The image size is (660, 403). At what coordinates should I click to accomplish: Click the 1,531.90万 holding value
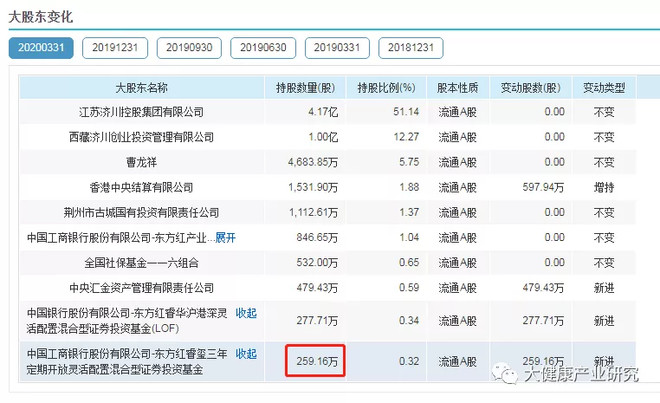click(313, 187)
